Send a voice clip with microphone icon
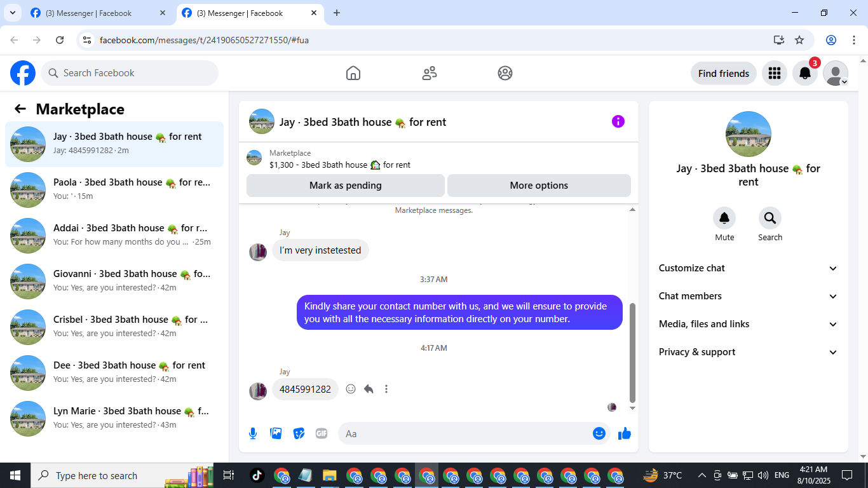868x488 pixels. (253, 433)
